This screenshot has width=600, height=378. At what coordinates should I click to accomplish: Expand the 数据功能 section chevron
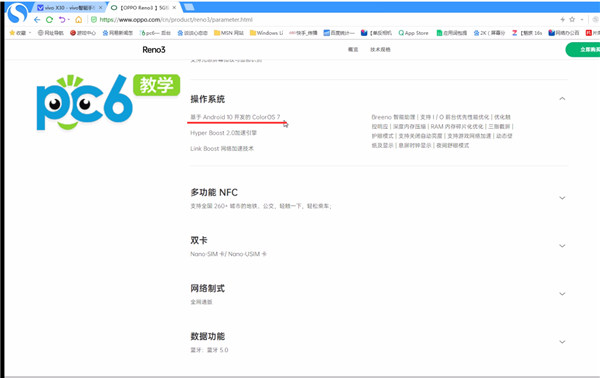[x=562, y=342]
